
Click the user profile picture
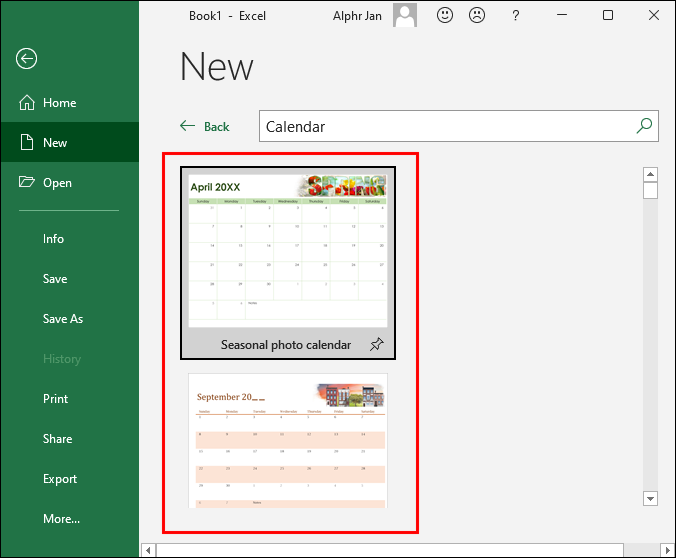tap(405, 15)
